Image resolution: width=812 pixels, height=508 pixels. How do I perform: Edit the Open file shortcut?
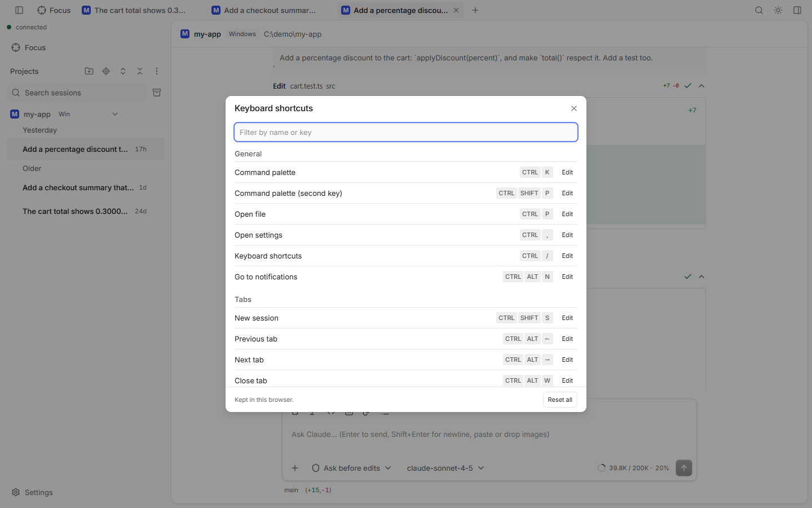coord(567,214)
